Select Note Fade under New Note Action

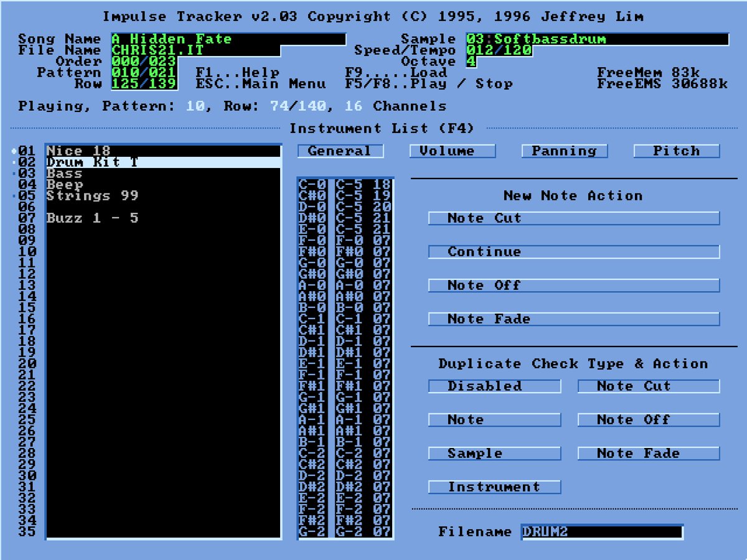click(574, 319)
